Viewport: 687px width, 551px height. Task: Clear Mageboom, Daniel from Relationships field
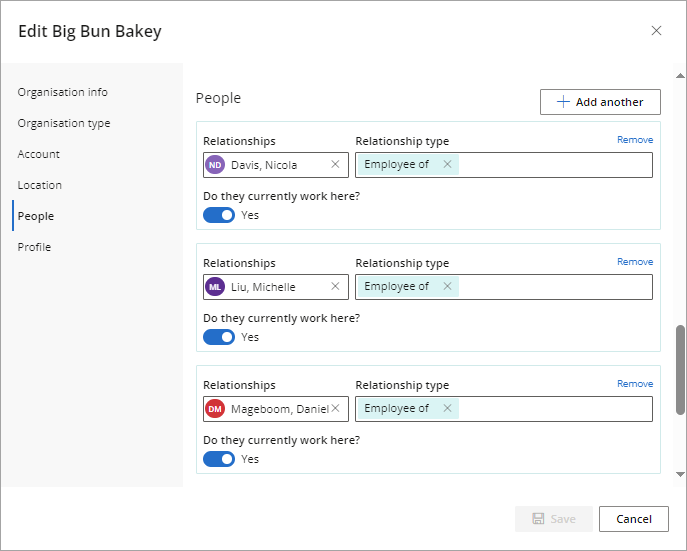(x=335, y=408)
